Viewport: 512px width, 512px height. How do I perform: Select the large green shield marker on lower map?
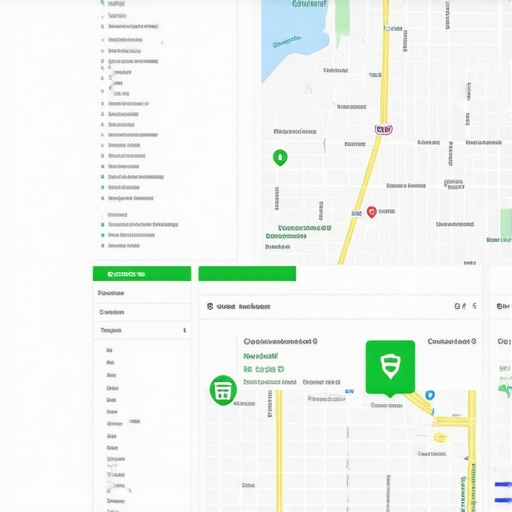point(390,368)
